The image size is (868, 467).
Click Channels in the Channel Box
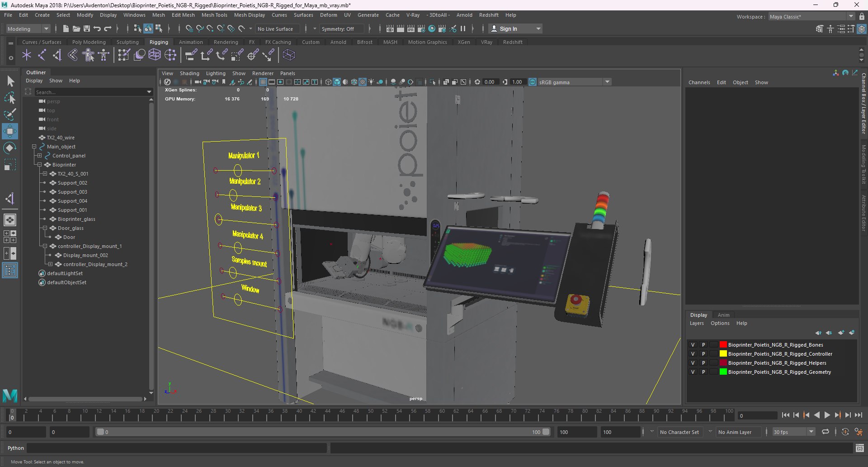point(699,82)
